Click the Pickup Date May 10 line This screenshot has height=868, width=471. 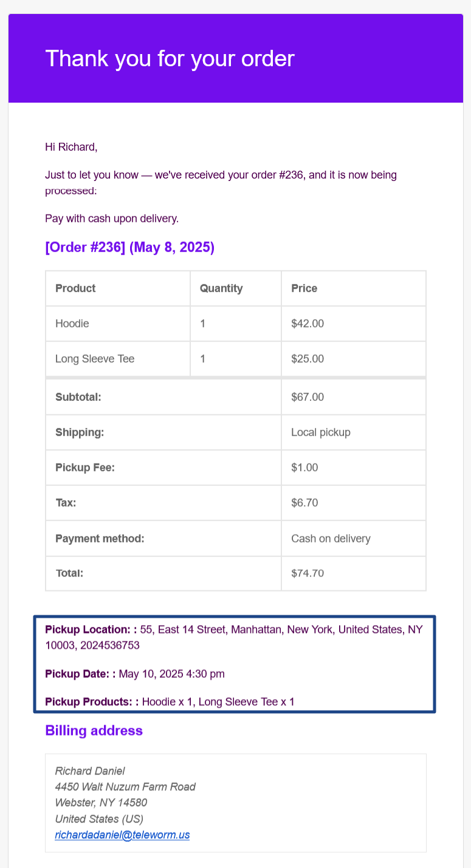coord(172,674)
